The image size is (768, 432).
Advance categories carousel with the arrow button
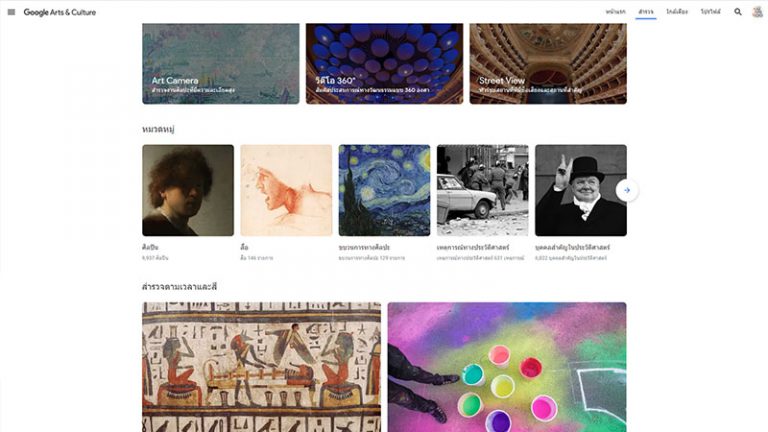point(627,190)
